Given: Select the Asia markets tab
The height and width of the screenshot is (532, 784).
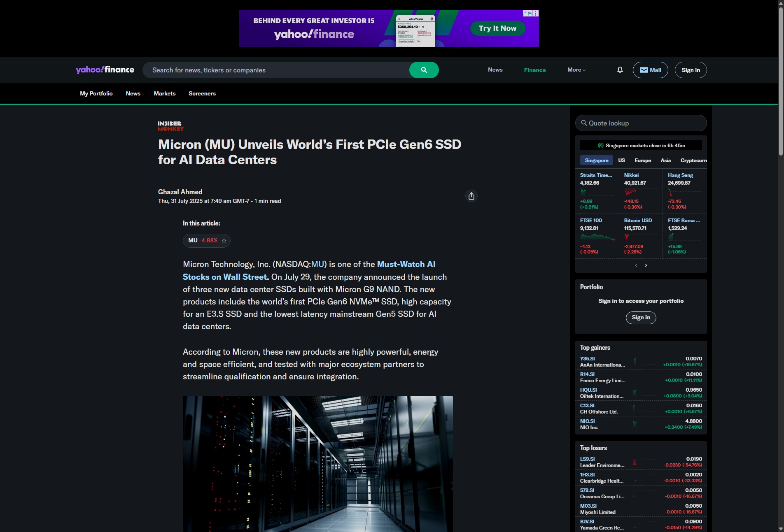Looking at the screenshot, I should tap(665, 160).
